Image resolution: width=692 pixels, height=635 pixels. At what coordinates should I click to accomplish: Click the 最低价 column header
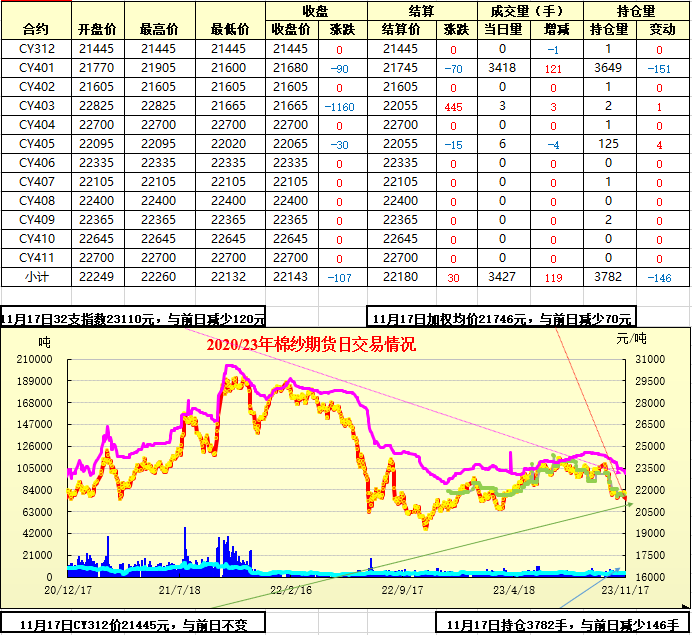pos(229,29)
